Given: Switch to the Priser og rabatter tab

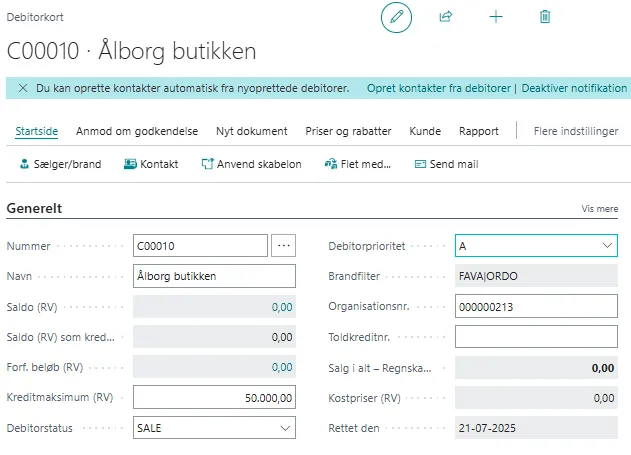Looking at the screenshot, I should [349, 131].
